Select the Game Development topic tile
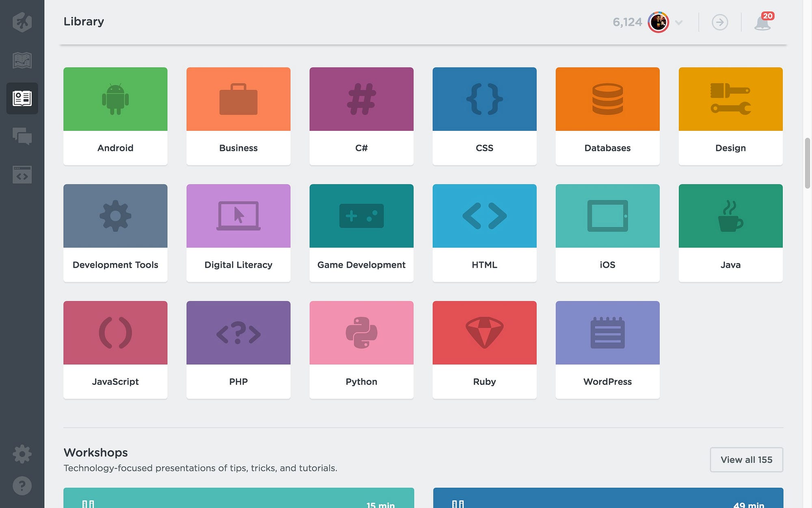Viewport: 812px width, 508px height. click(361, 232)
